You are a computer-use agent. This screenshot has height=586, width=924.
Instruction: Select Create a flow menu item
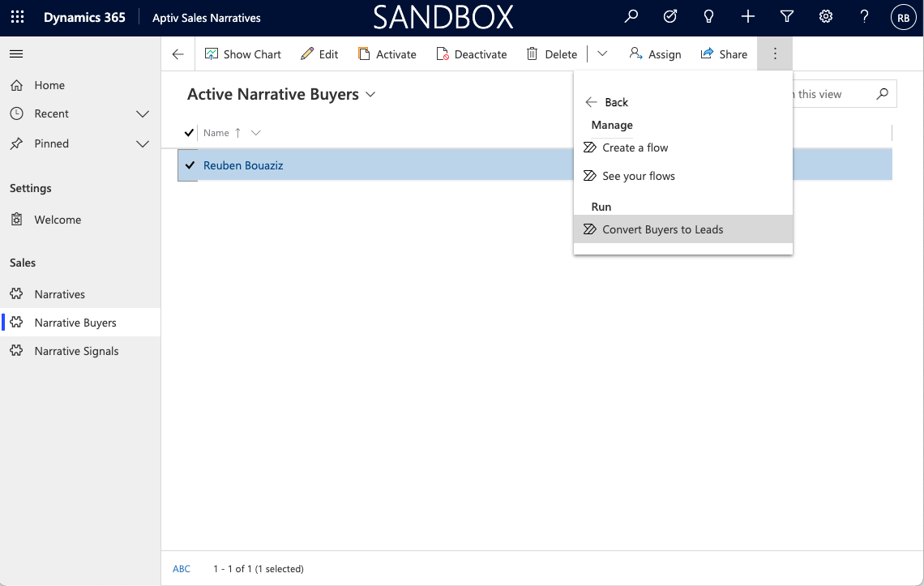(683, 148)
